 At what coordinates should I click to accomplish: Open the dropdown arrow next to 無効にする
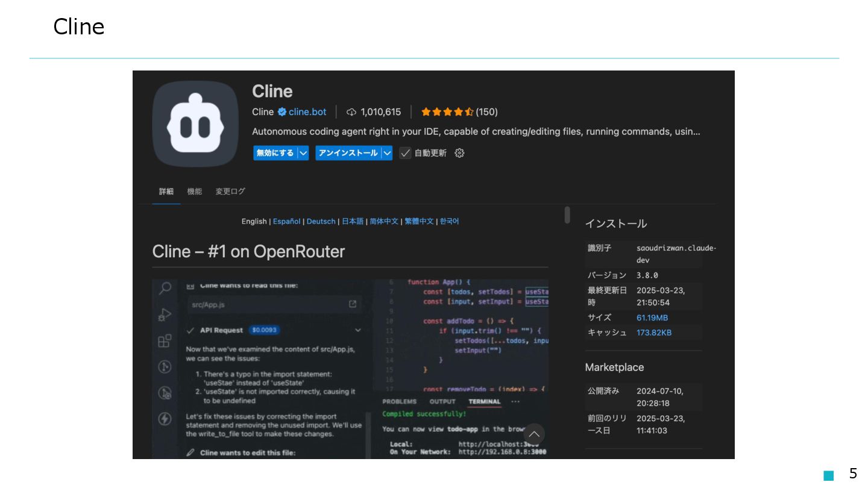point(303,153)
